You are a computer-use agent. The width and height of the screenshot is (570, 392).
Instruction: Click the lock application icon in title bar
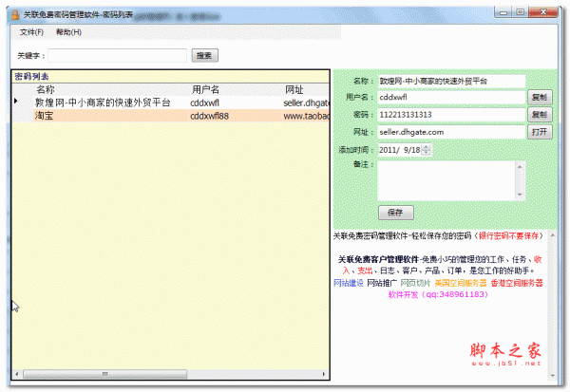[15, 15]
